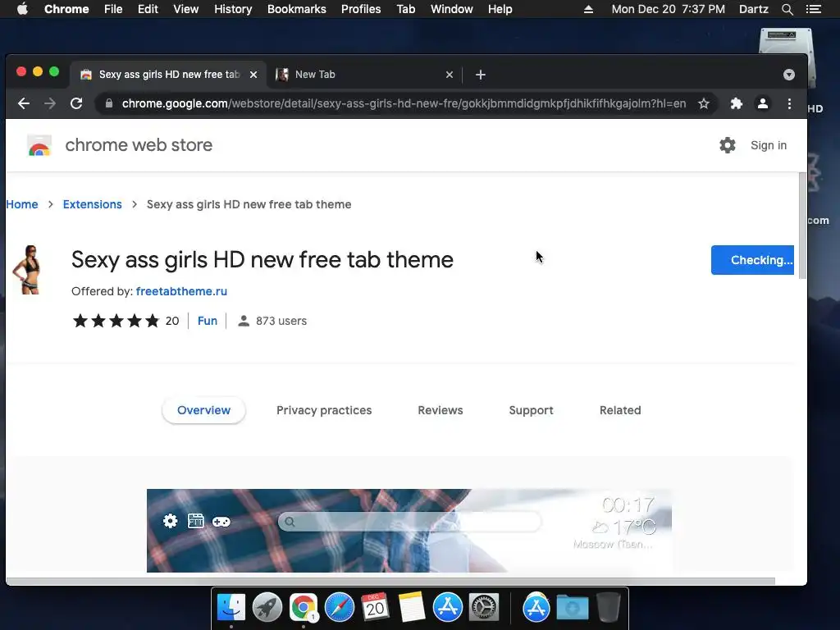Image resolution: width=840 pixels, height=630 pixels.
Task: Click the Spotlight search icon in the menu bar
Action: click(x=787, y=9)
